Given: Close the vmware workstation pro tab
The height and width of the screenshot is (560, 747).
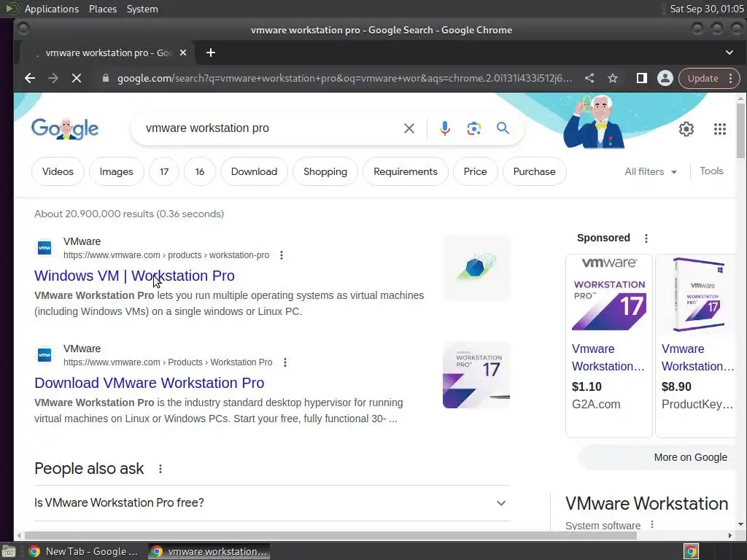Looking at the screenshot, I should (x=183, y=52).
